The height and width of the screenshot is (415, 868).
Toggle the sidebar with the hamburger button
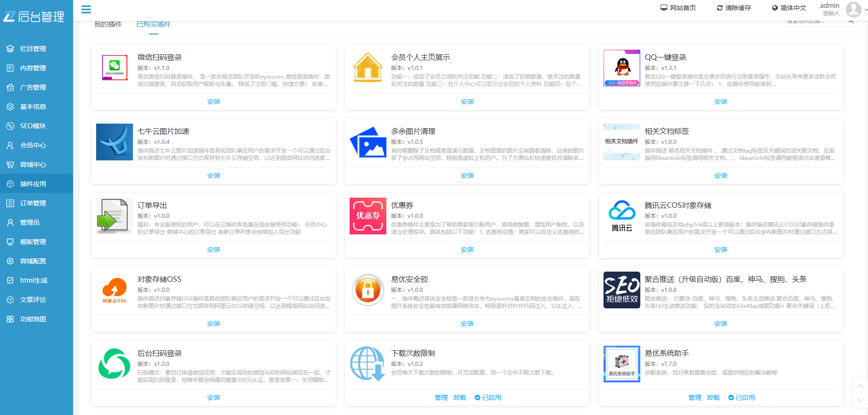[x=86, y=9]
